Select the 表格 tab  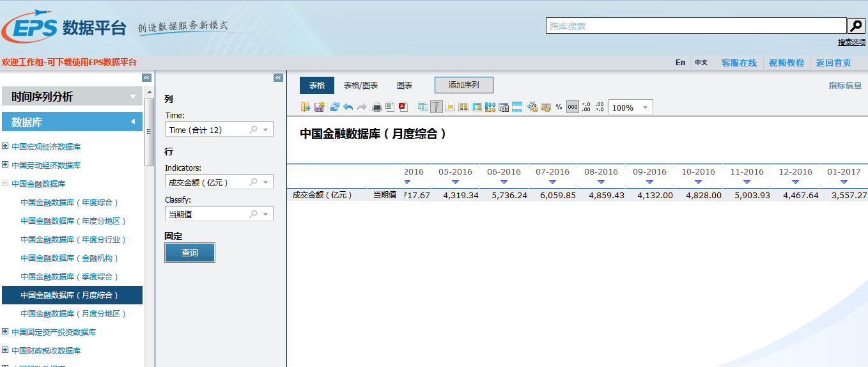[317, 85]
